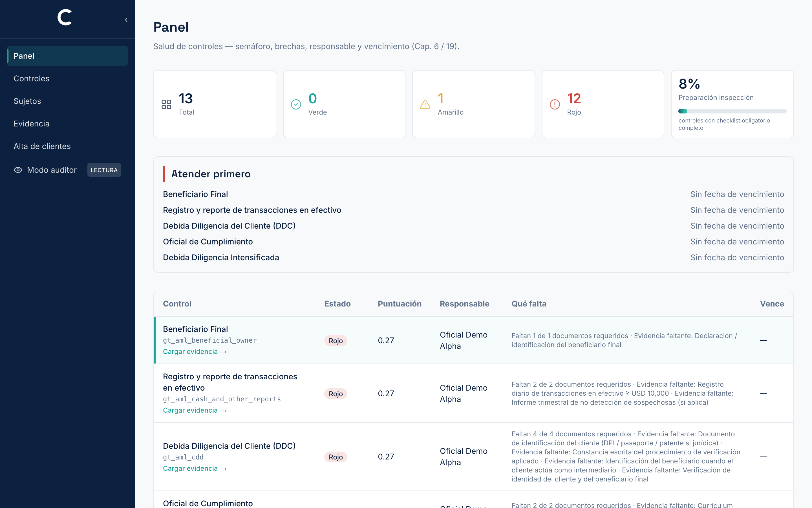The height and width of the screenshot is (508, 812).
Task: Click the 12 Rojo count
Action: pyautogui.click(x=574, y=98)
